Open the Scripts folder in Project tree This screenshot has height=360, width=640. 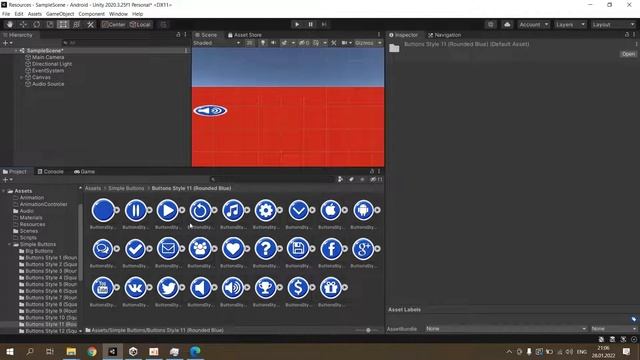click(28, 238)
